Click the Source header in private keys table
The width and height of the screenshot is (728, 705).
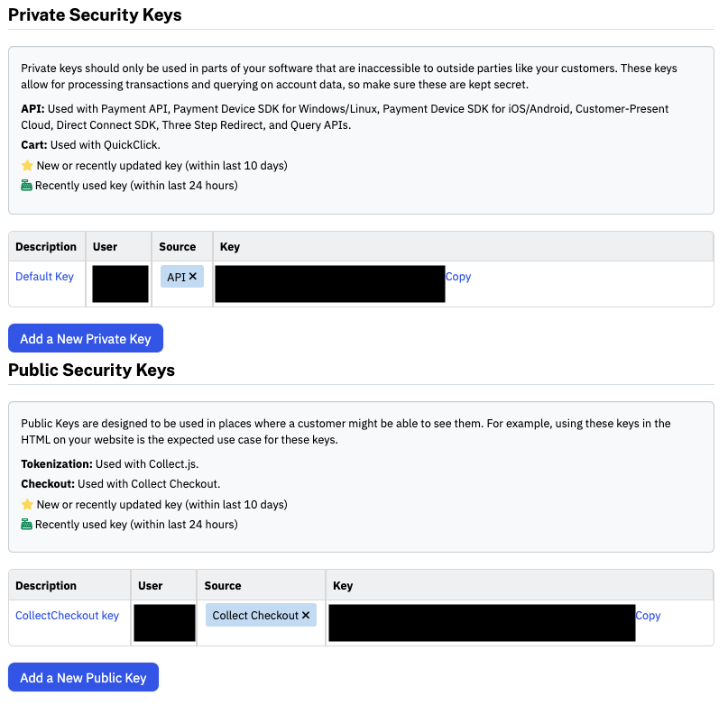coord(178,247)
